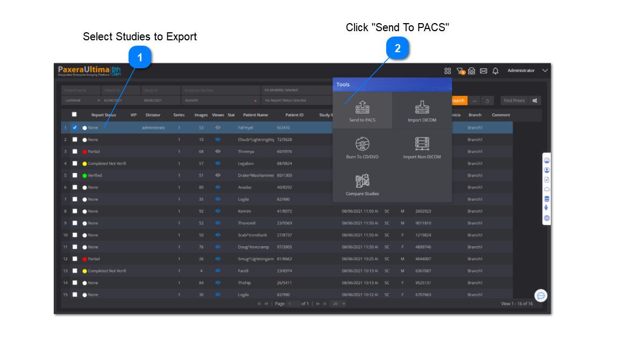Sort by the Patient Name column header
This screenshot has width=632, height=364.
click(x=255, y=115)
